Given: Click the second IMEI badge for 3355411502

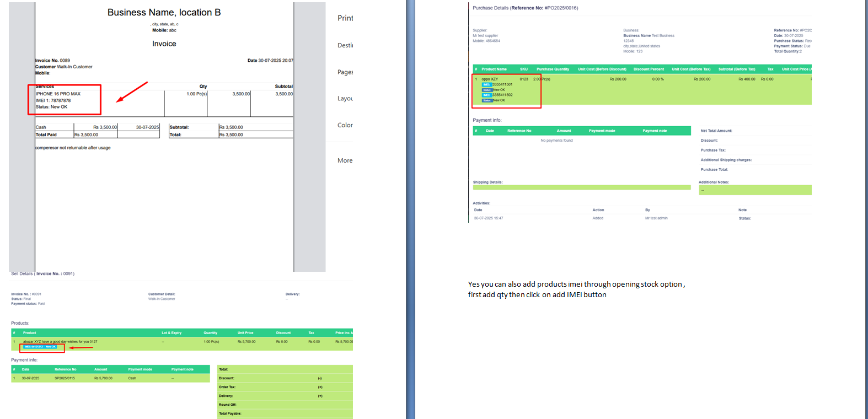Looking at the screenshot, I should click(487, 95).
